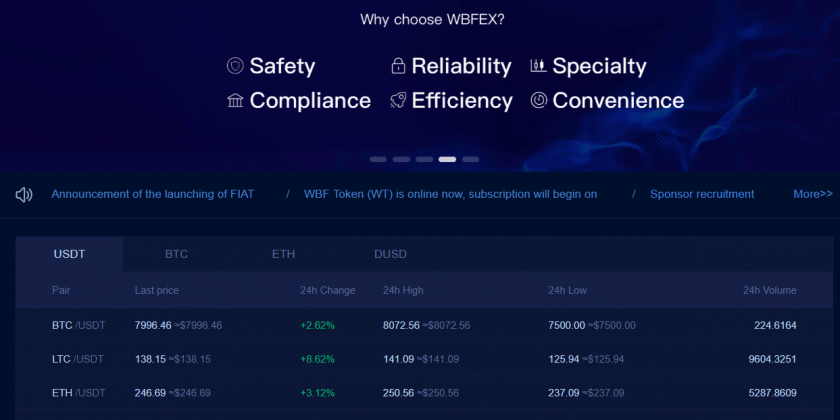Click More>> to view all announcements
The height and width of the screenshot is (420, 840).
point(812,194)
